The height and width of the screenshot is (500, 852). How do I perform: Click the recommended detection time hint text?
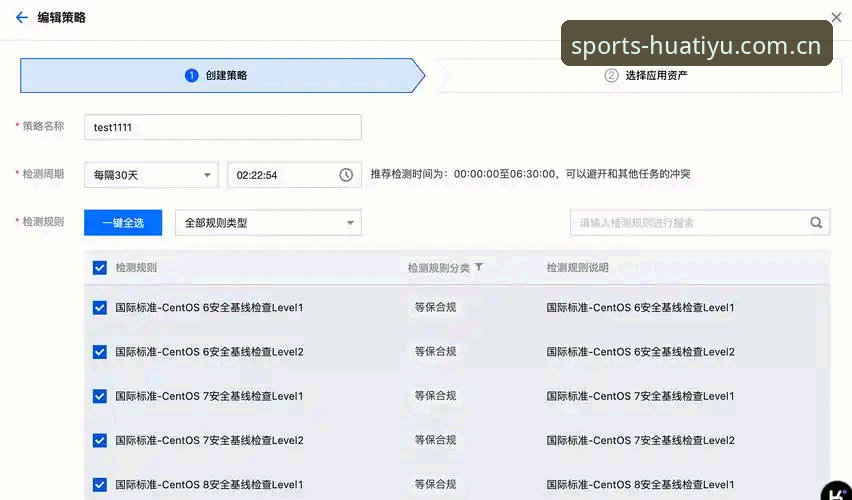point(530,174)
